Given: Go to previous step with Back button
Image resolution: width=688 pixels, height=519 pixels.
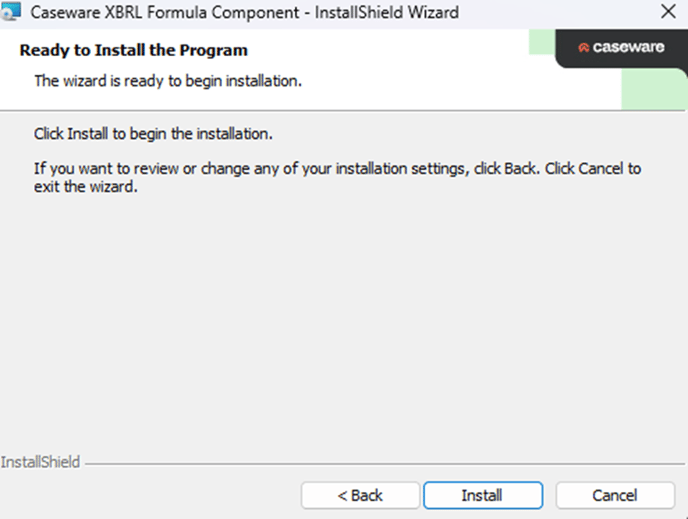Looking at the screenshot, I should tap(360, 495).
